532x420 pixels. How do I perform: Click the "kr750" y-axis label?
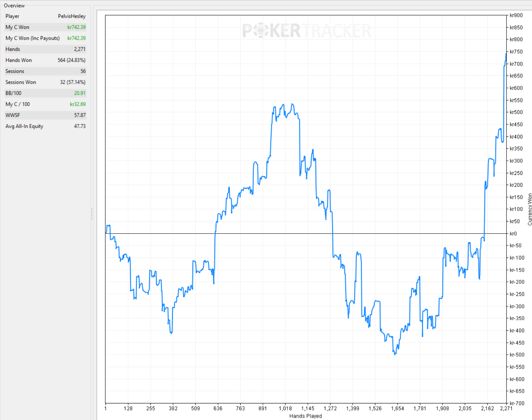click(x=516, y=52)
